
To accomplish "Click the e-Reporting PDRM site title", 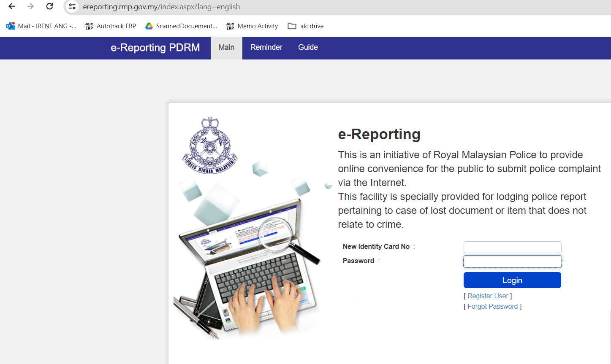I will pyautogui.click(x=155, y=48).
